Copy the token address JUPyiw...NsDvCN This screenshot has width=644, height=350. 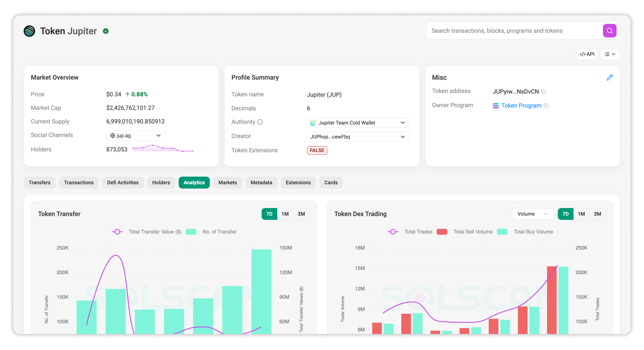(544, 92)
